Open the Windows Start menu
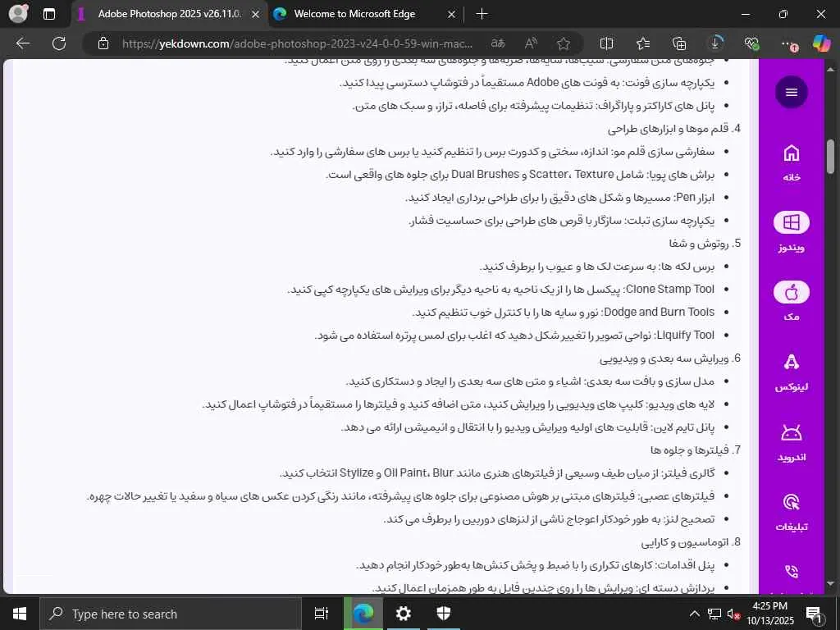This screenshot has height=630, width=840. click(20, 614)
